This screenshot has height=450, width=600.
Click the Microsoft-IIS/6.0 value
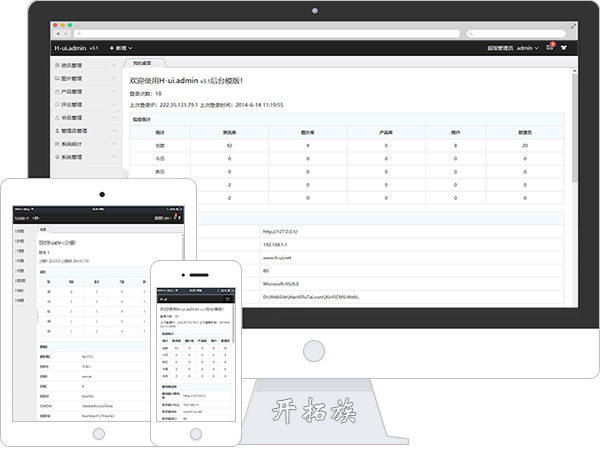tap(281, 284)
